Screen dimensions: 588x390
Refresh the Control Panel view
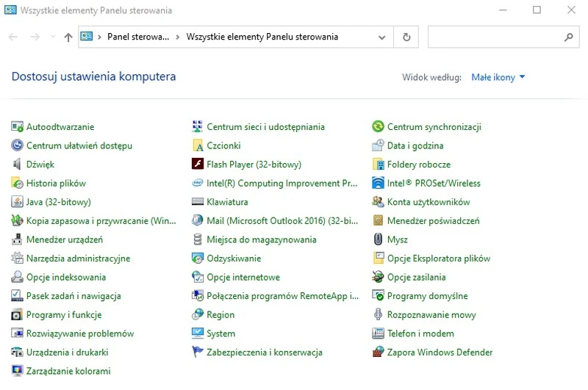pyautogui.click(x=406, y=37)
